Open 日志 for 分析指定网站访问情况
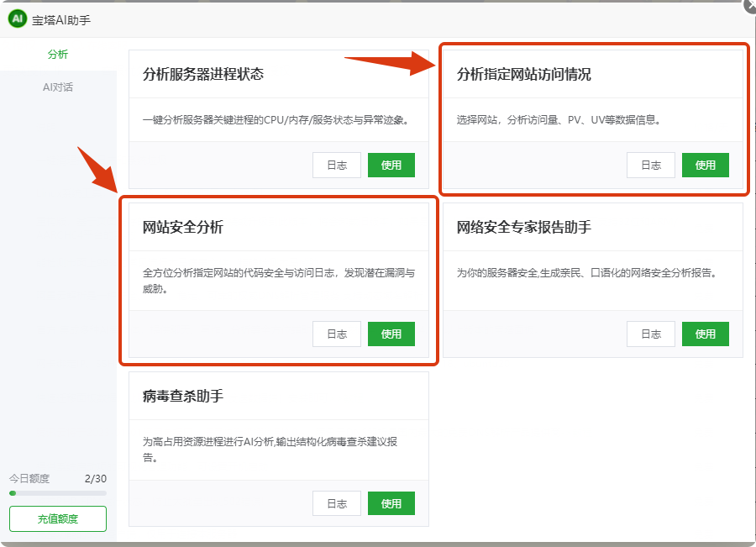This screenshot has width=756, height=547. point(650,165)
